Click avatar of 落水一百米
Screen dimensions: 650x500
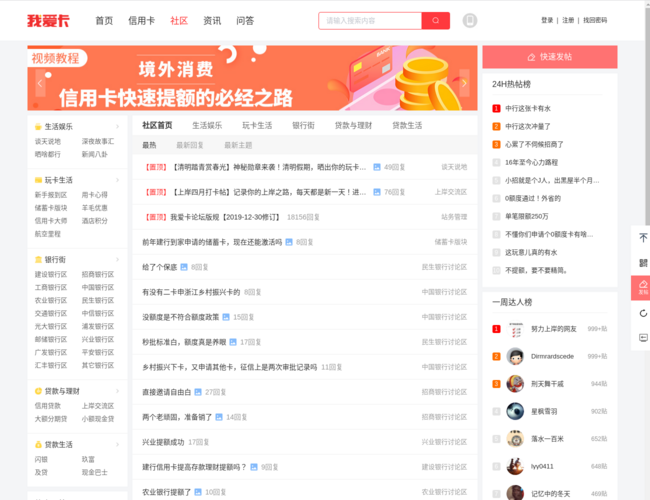pos(515,439)
